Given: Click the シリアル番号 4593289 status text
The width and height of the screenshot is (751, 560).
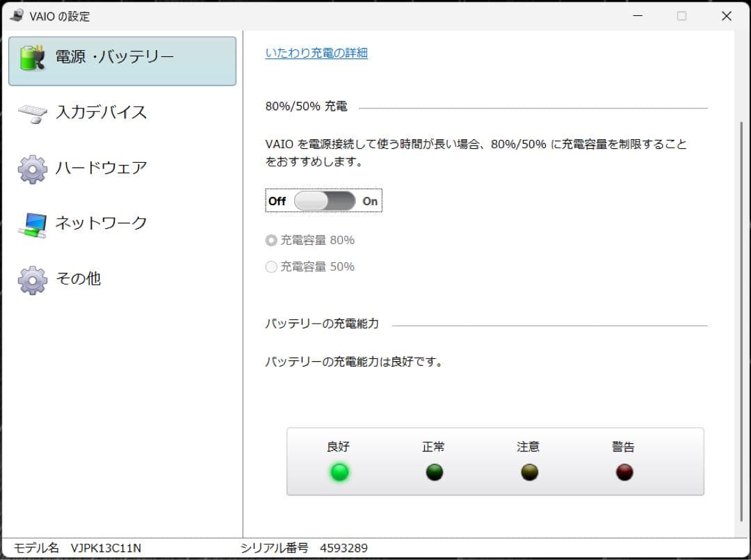Looking at the screenshot, I should pyautogui.click(x=302, y=548).
